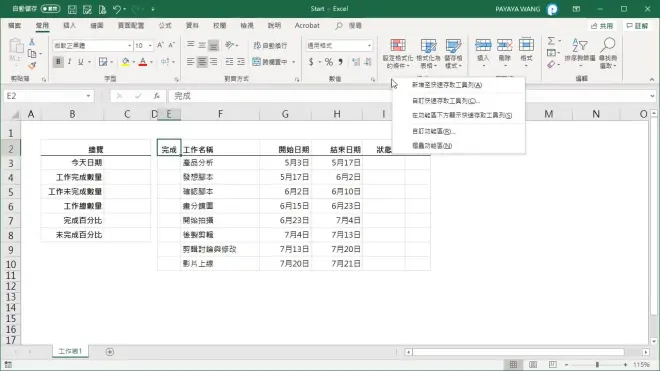Click the Share button

click(x=602, y=26)
